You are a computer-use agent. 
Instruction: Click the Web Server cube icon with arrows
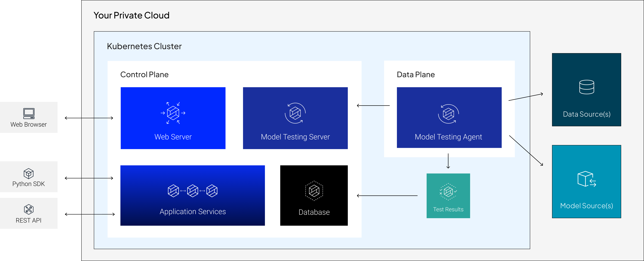173,113
